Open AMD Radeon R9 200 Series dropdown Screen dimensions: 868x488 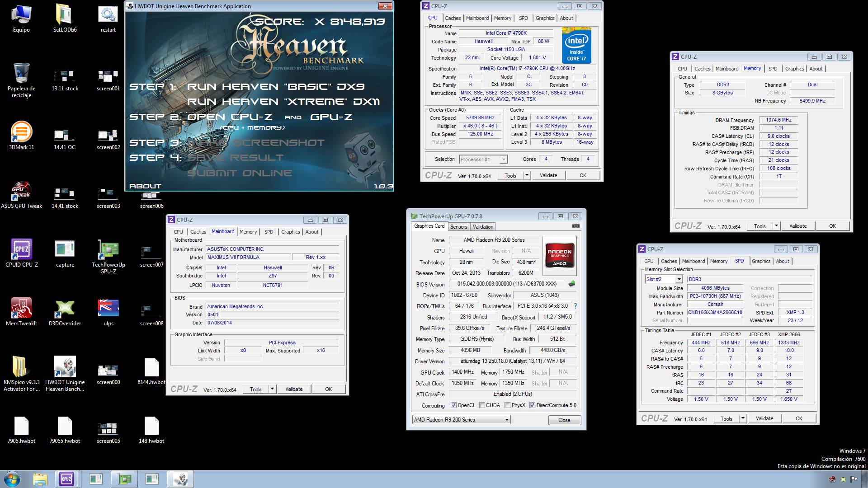coord(462,420)
